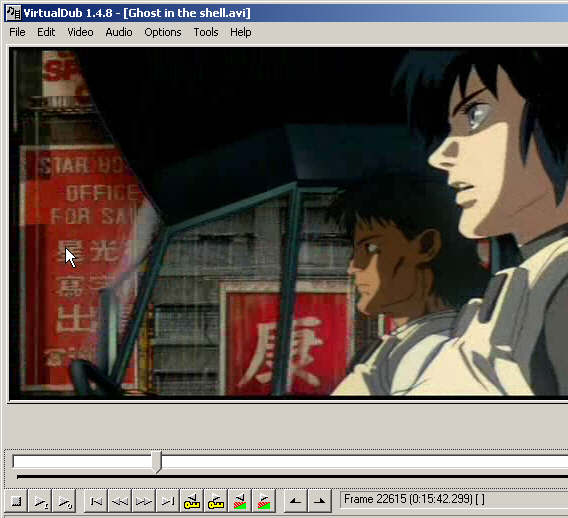Open the Video menu
This screenshot has height=518, width=568.
80,32
